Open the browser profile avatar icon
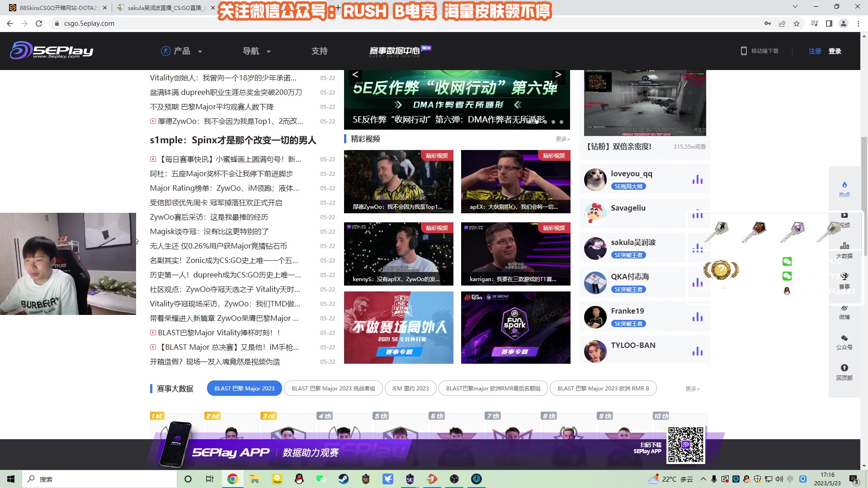868x488 pixels. point(844,23)
